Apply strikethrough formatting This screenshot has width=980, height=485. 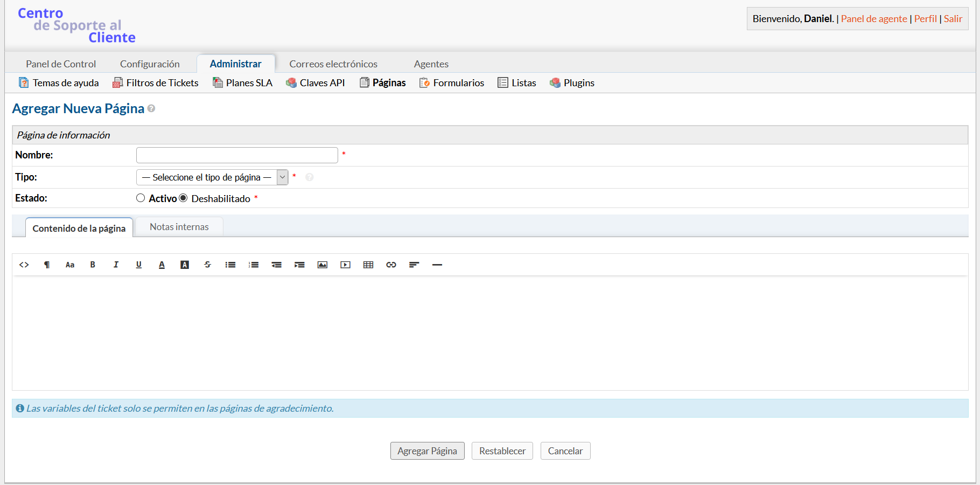(x=207, y=265)
